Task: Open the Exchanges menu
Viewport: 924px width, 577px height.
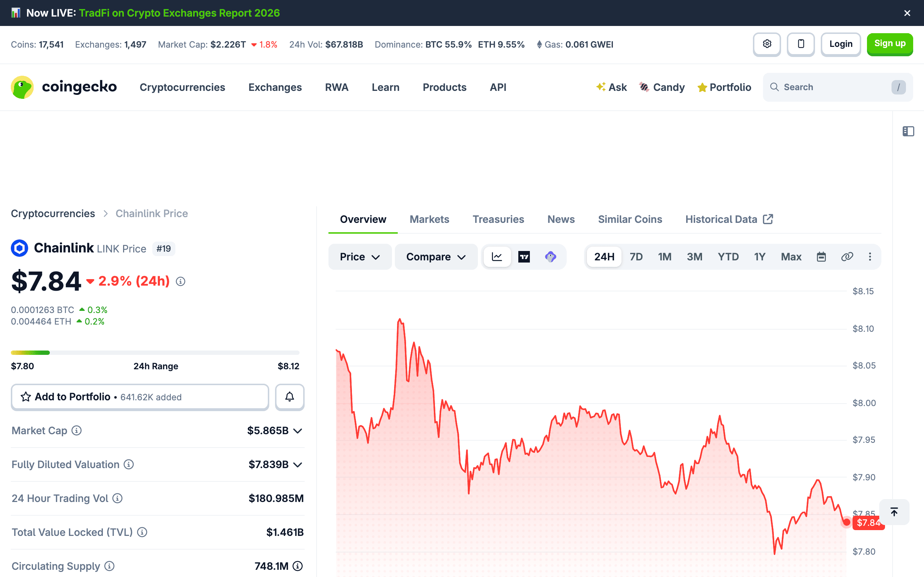Action: tap(275, 87)
